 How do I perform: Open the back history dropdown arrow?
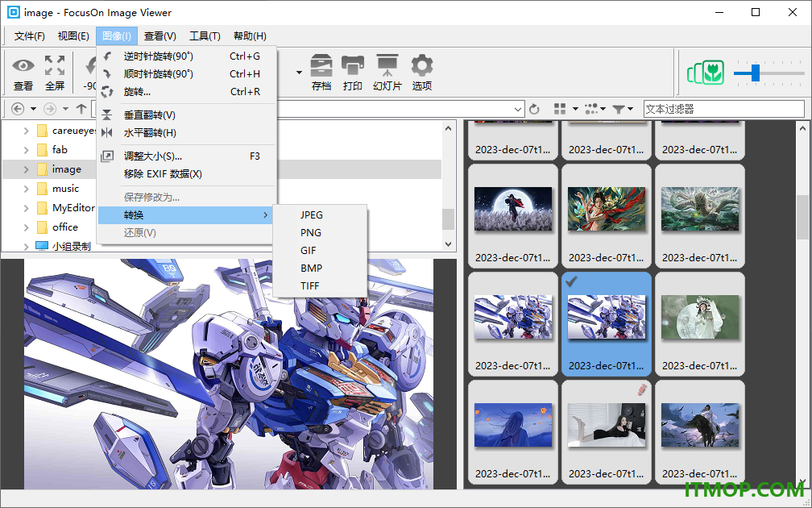[x=33, y=109]
